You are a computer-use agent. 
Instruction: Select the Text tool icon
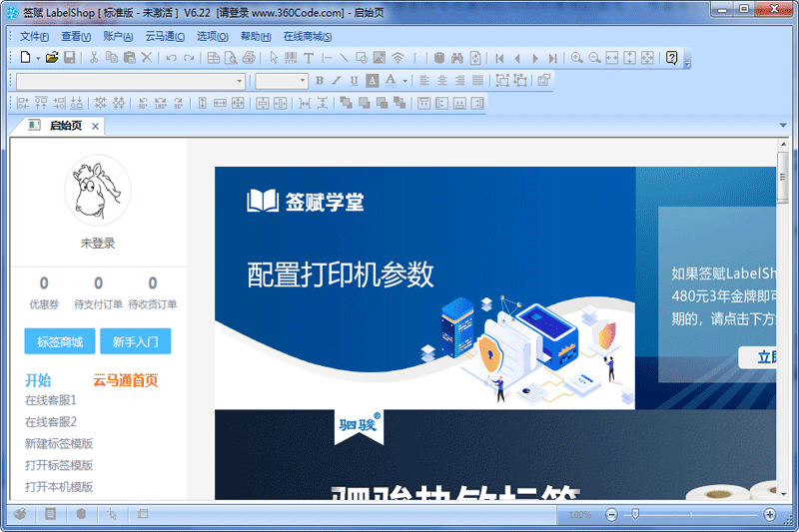point(309,58)
